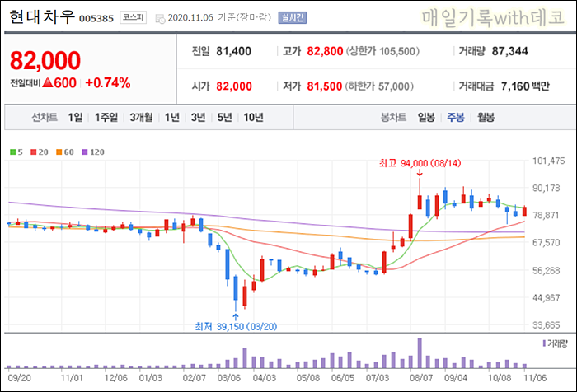Click the 78,871 price axis label
Screen dimensions: 577x392
tap(546, 215)
